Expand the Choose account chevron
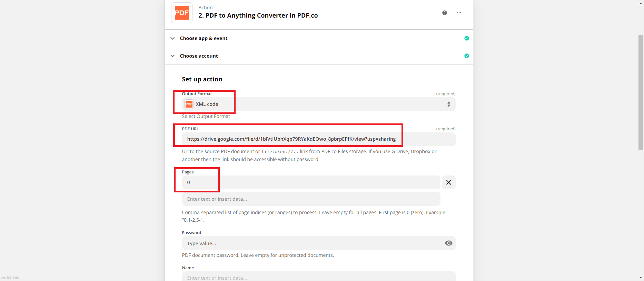Image resolution: width=644 pixels, height=281 pixels. click(172, 56)
